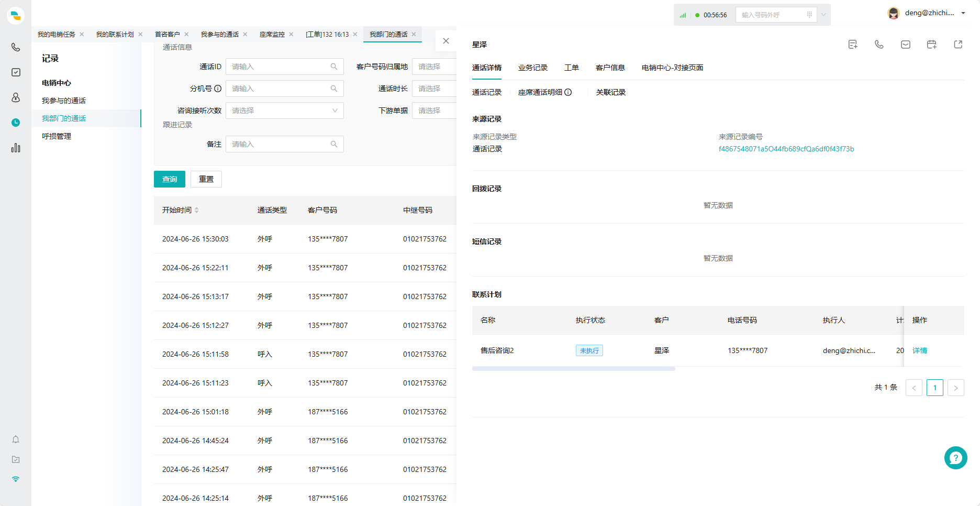Expand the account menu arrow beside deng@zhichi

963,13
